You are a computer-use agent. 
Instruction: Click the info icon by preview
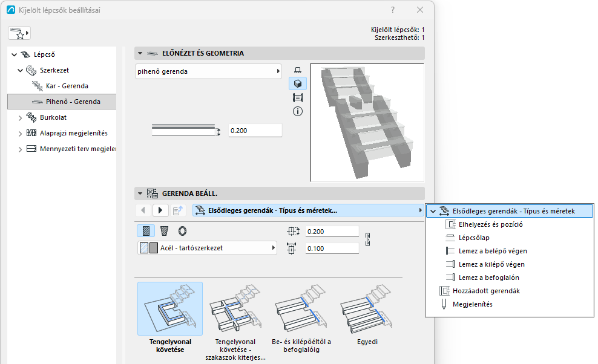(x=298, y=111)
